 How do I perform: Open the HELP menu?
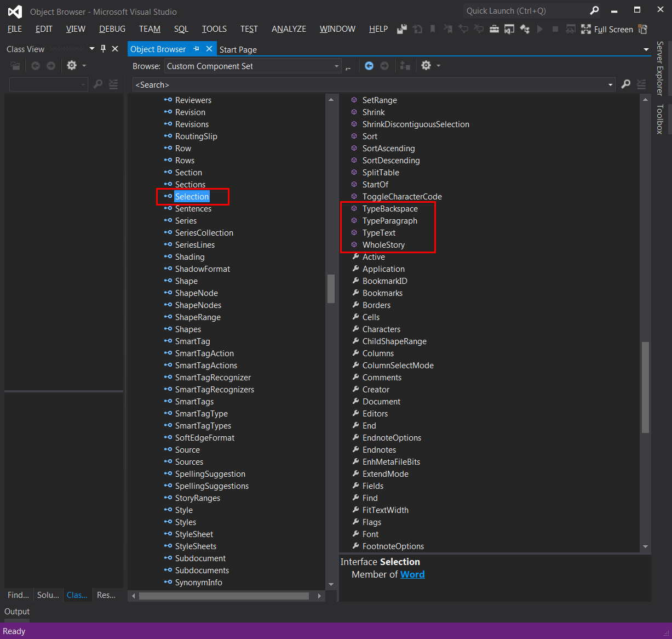(x=378, y=29)
